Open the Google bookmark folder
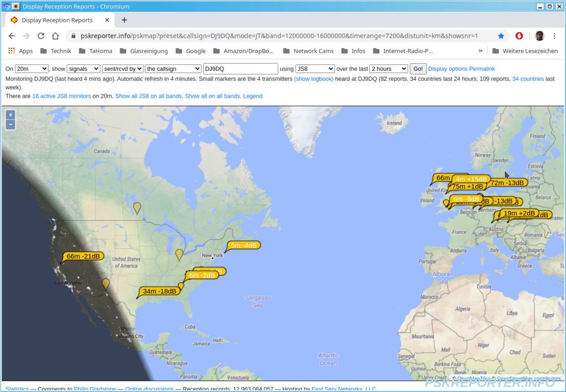 [x=191, y=51]
